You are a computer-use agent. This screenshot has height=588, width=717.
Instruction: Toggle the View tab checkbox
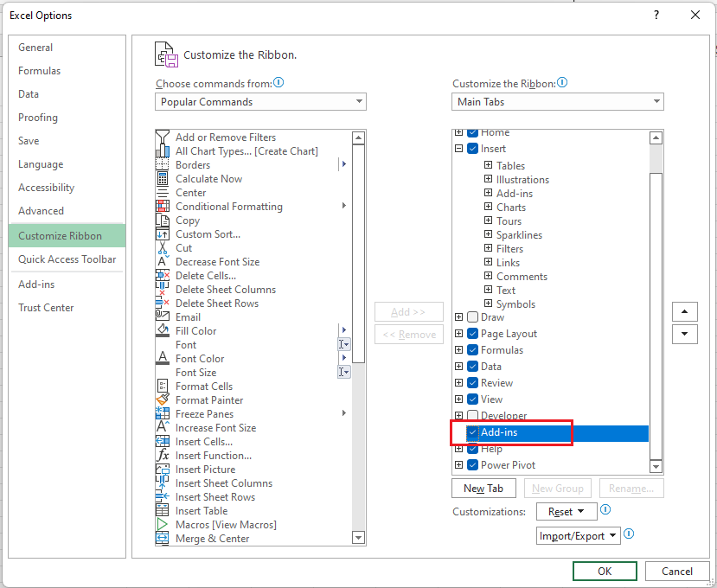(x=473, y=399)
